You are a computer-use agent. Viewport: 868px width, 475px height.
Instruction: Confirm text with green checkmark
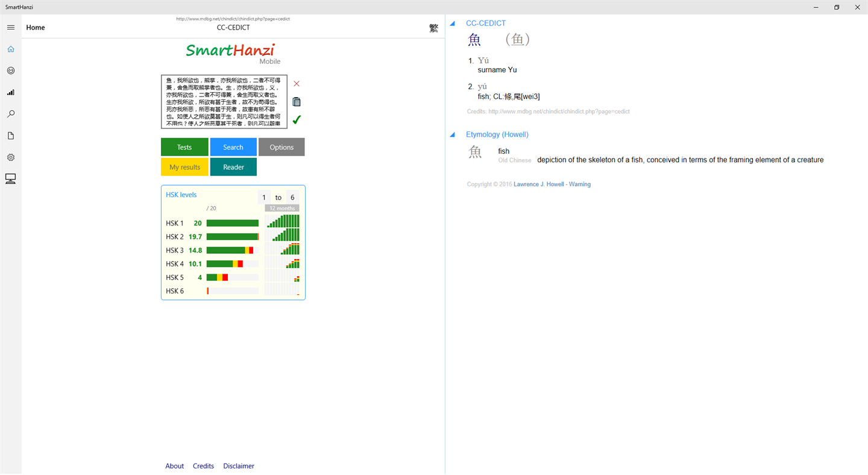[x=297, y=119]
